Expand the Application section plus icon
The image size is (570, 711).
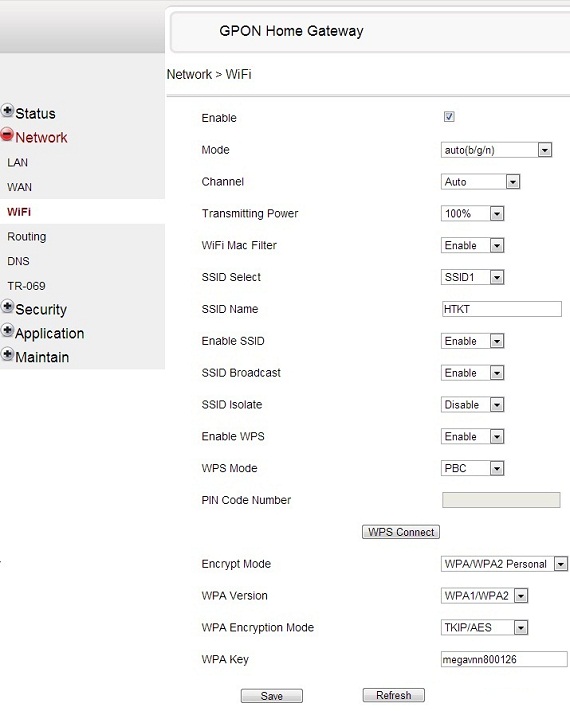click(7, 331)
